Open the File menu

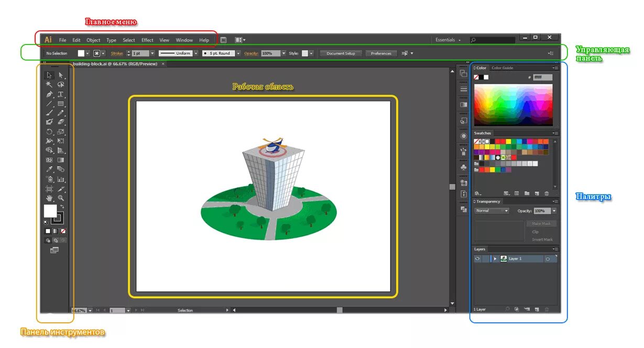[x=62, y=40]
